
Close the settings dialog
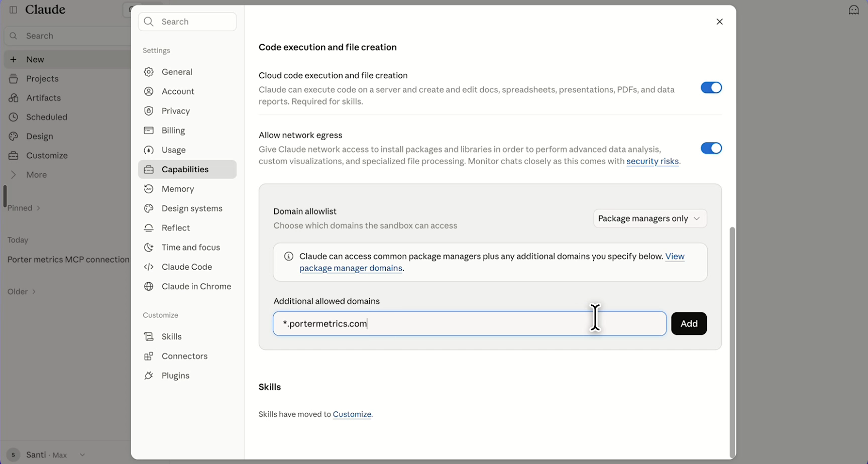(x=720, y=22)
